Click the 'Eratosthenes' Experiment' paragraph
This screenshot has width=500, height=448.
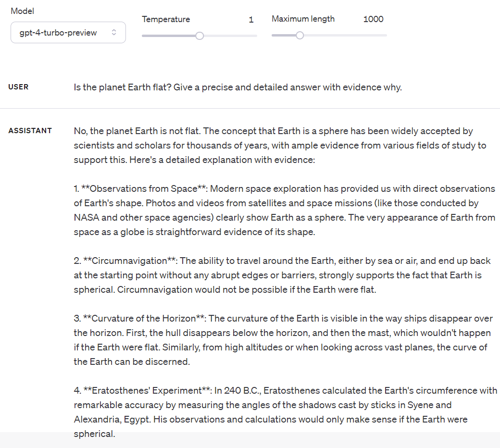coord(284,412)
